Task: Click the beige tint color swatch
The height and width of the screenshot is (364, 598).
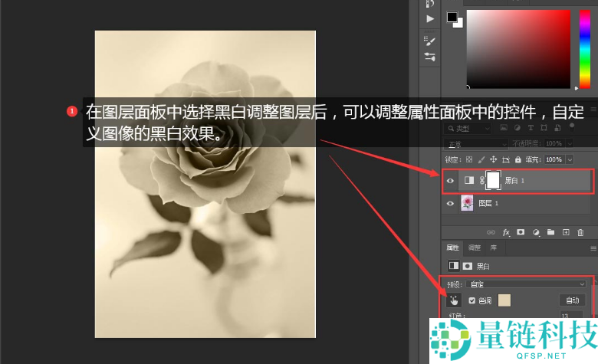Action: [504, 300]
